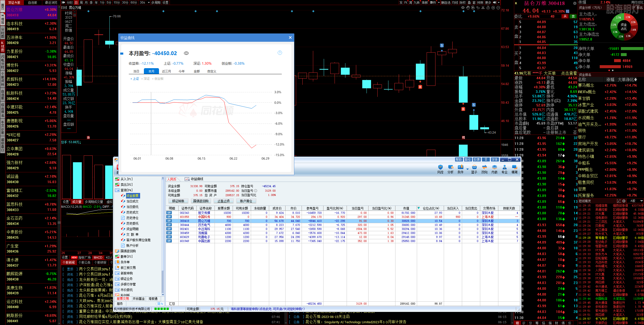The image size is (644, 325).
Task: Toggle the 叠 overlay option
Action: [469, 3]
